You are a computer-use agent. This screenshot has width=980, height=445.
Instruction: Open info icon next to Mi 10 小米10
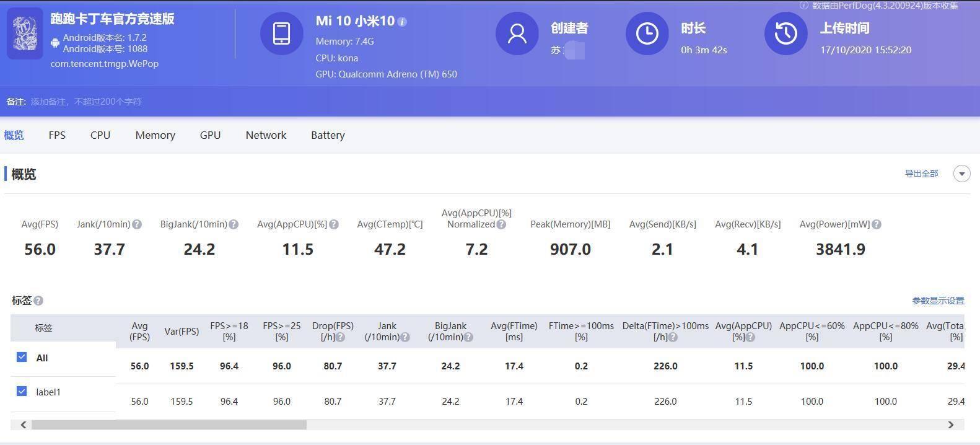[x=402, y=22]
